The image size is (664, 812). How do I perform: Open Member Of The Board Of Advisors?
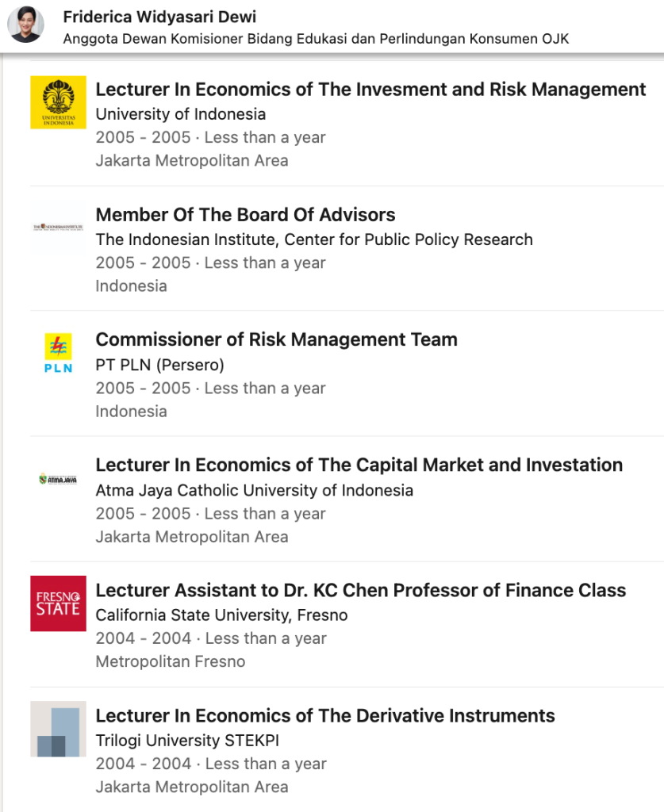click(x=245, y=214)
